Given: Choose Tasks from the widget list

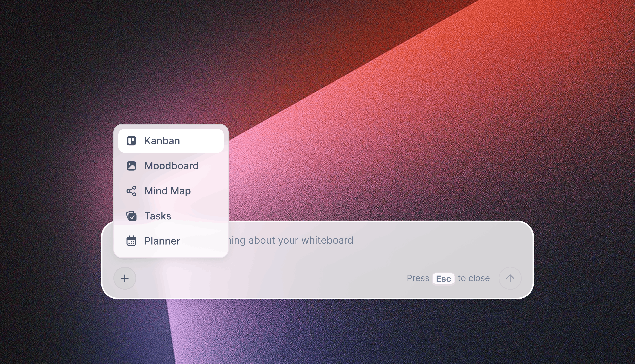Looking at the screenshot, I should pos(158,216).
